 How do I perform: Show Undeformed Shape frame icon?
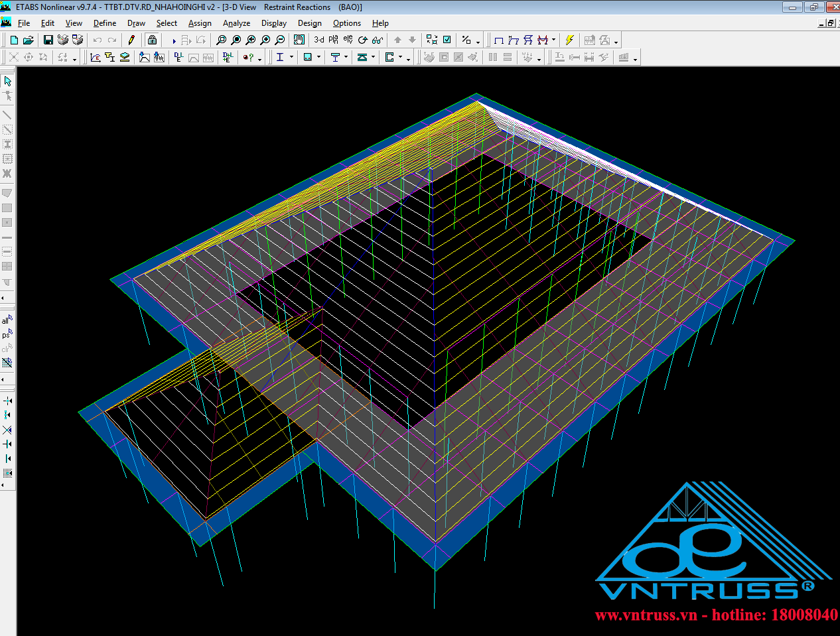coord(499,40)
